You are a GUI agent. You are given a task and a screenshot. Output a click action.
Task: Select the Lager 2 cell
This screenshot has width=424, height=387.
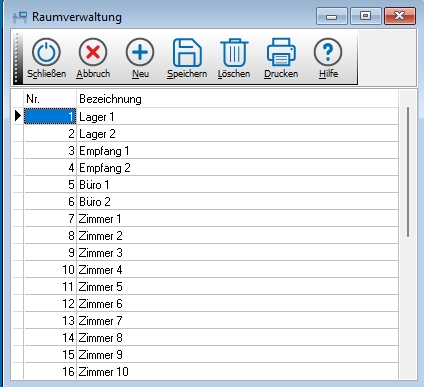(x=237, y=134)
